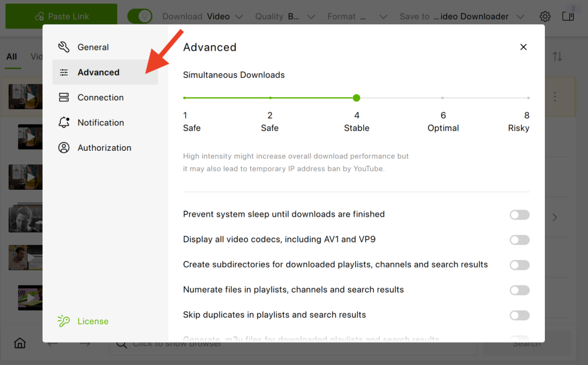Click the License key icon
The width and height of the screenshot is (588, 365).
64,321
